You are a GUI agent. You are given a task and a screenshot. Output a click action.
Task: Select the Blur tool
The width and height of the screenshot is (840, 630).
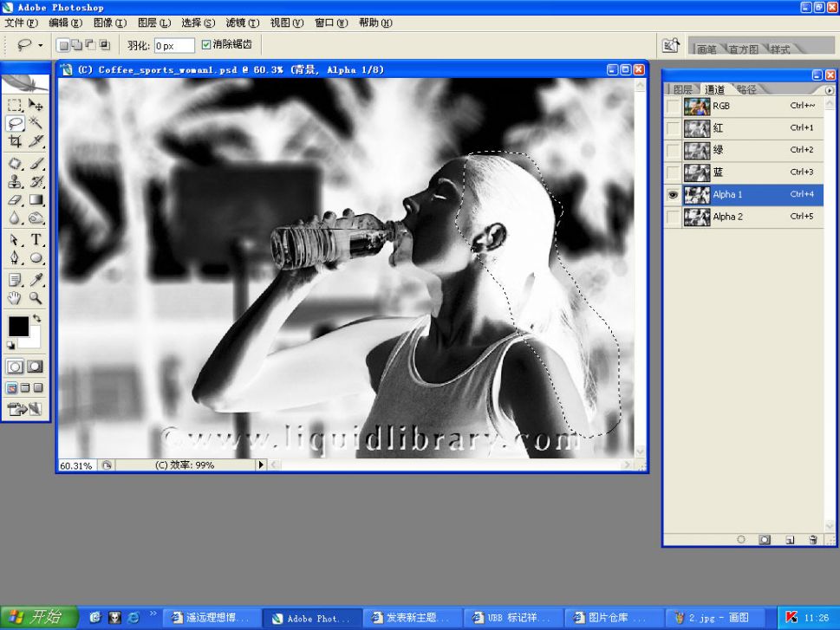15,218
